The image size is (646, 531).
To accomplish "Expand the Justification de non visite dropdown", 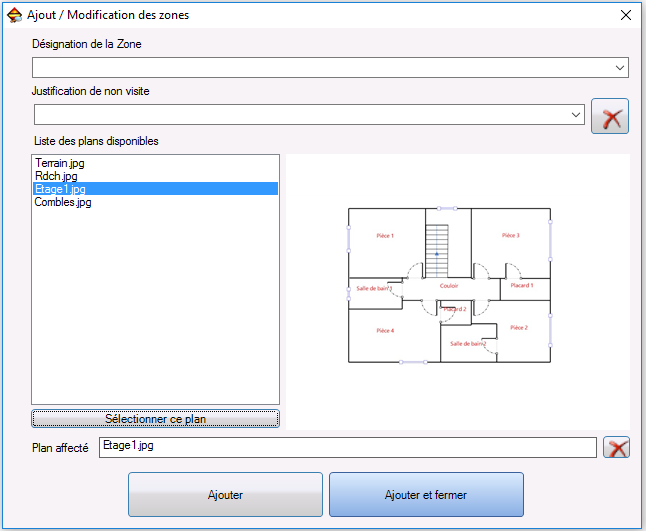I will point(576,115).
